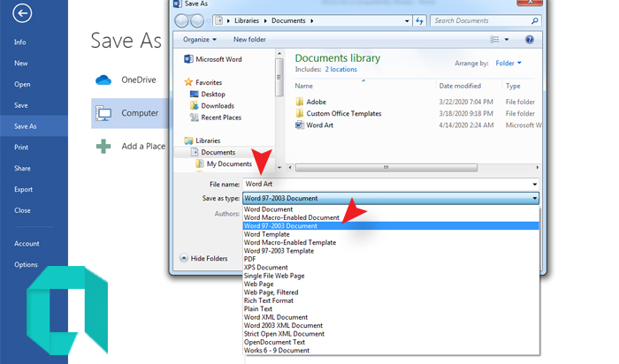Image resolution: width=619 pixels, height=364 pixels.
Task: Open Options in the backstage menu
Action: point(26,265)
